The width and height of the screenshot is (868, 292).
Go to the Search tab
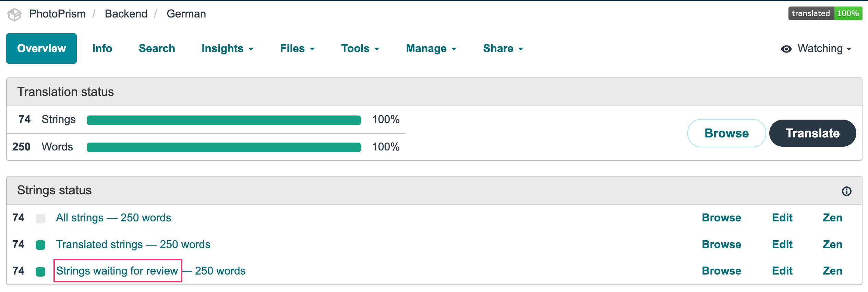click(157, 49)
